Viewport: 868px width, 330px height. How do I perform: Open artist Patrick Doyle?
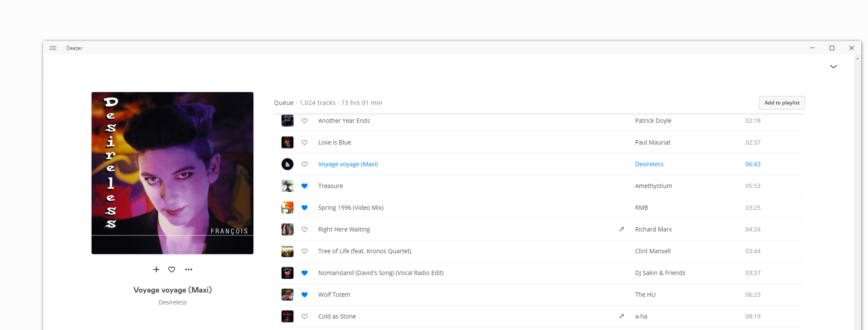click(653, 121)
